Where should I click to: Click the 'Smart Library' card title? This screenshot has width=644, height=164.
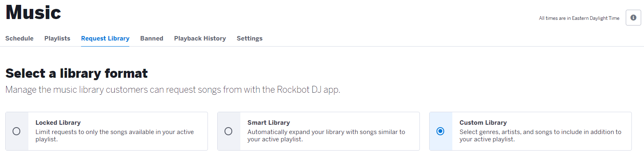tap(269, 123)
